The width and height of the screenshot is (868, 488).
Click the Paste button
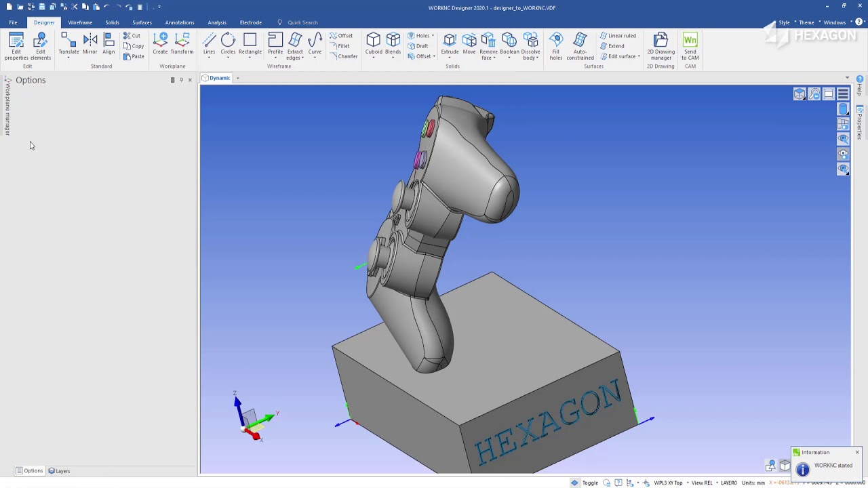134,56
